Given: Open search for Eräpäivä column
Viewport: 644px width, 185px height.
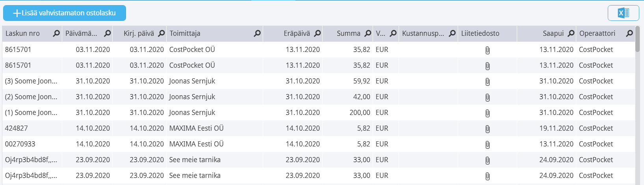Looking at the screenshot, I should tap(317, 33).
